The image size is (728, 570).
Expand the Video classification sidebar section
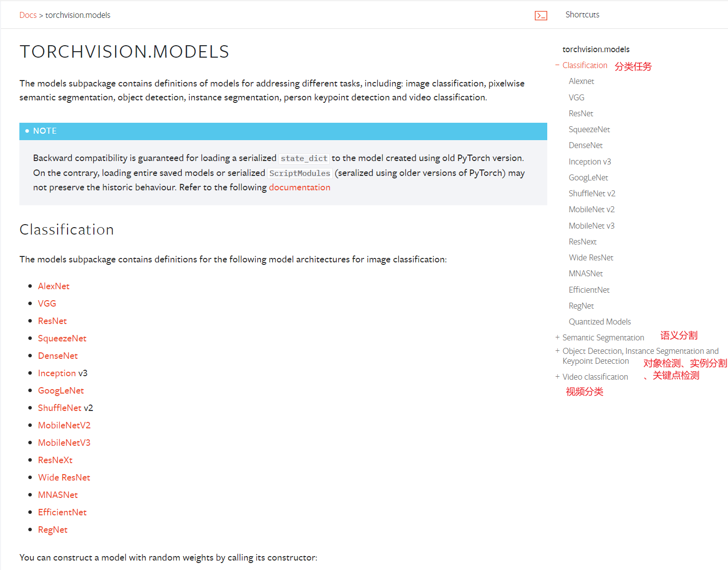click(557, 377)
